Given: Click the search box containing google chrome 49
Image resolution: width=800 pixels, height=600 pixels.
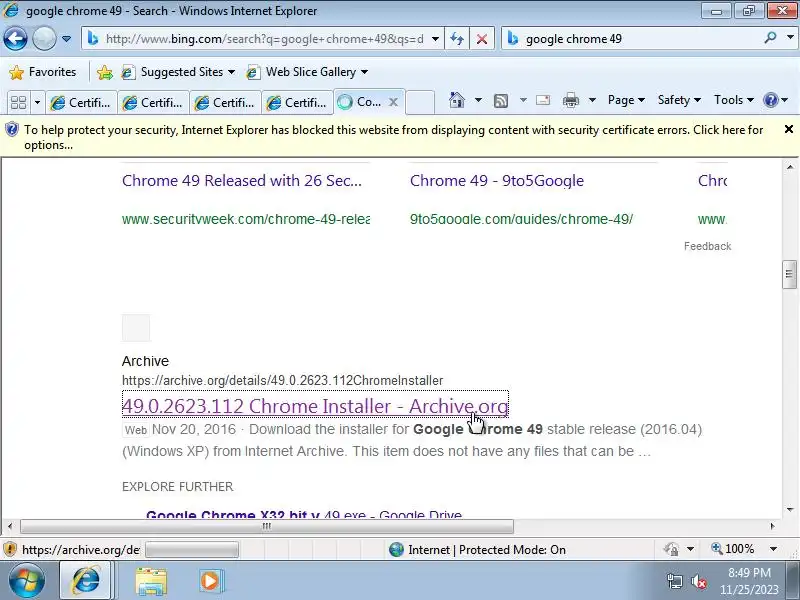Looking at the screenshot, I should coord(633,39).
